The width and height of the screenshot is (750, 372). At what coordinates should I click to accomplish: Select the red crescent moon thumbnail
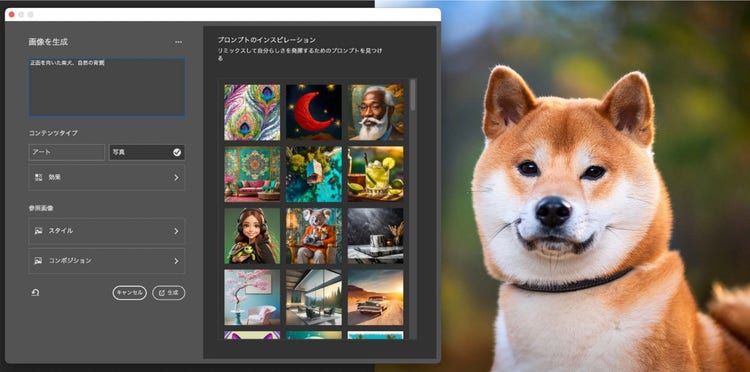(x=314, y=112)
